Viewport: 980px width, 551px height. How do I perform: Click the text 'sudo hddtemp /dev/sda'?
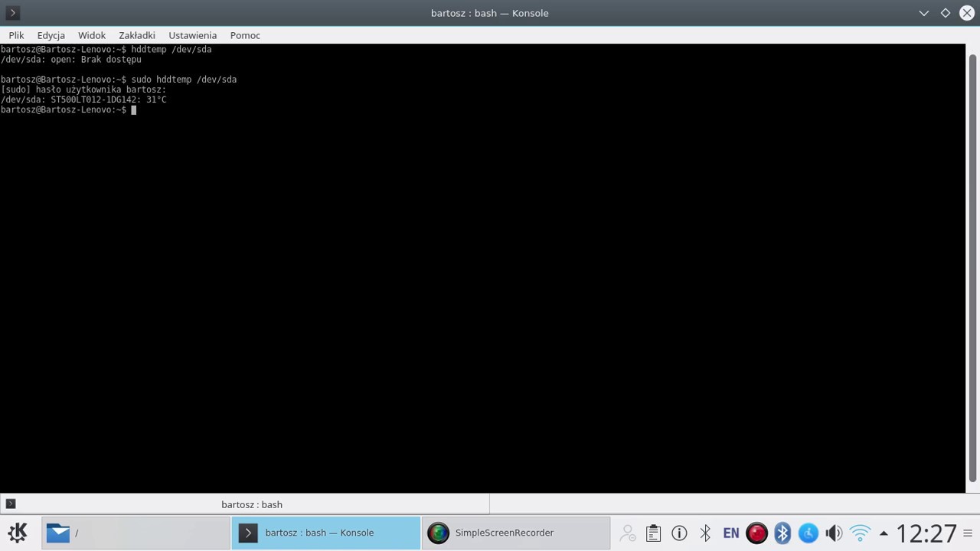[184, 80]
